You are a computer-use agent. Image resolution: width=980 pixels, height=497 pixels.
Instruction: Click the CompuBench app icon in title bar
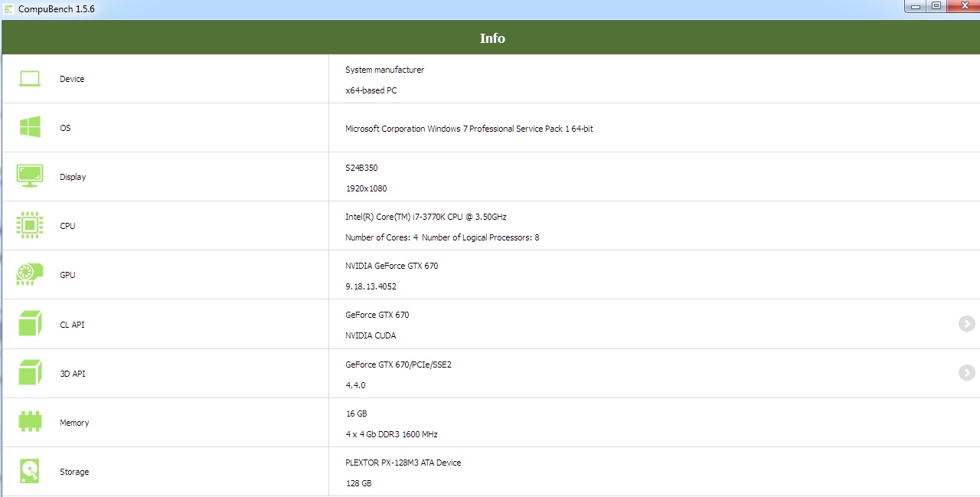[x=8, y=8]
